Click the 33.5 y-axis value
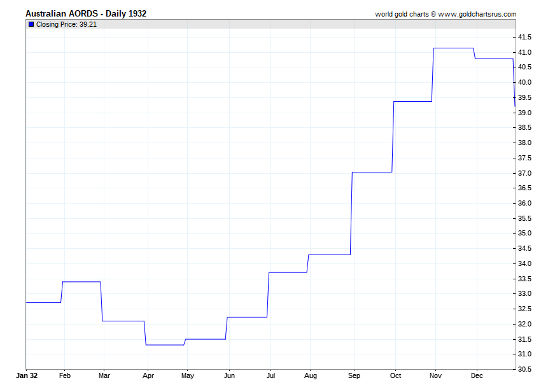The image size is (541, 392). 524,279
